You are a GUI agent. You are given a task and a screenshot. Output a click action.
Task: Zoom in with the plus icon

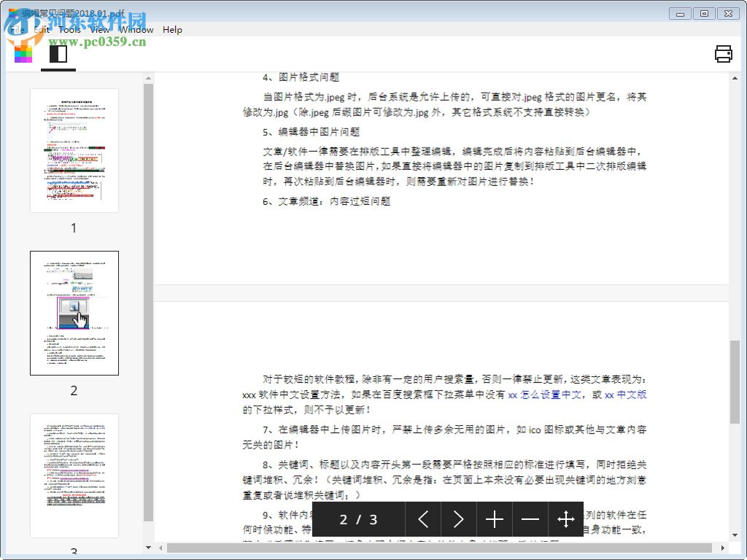tap(495, 519)
